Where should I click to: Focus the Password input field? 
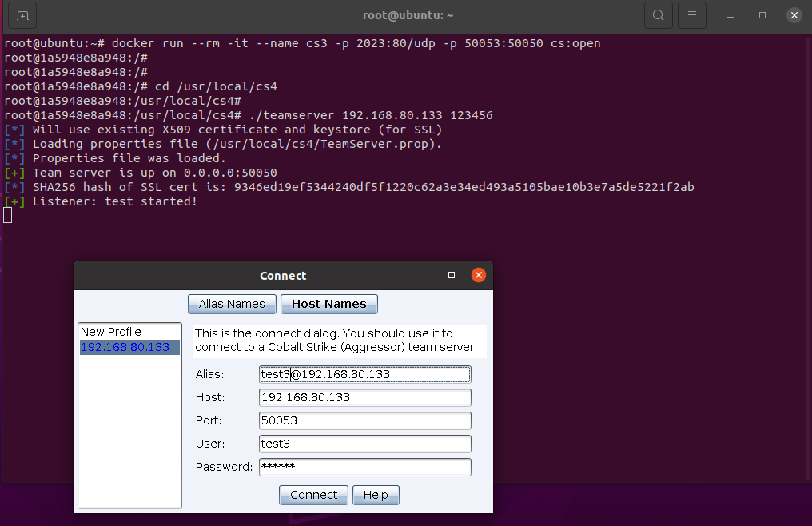[x=365, y=467]
